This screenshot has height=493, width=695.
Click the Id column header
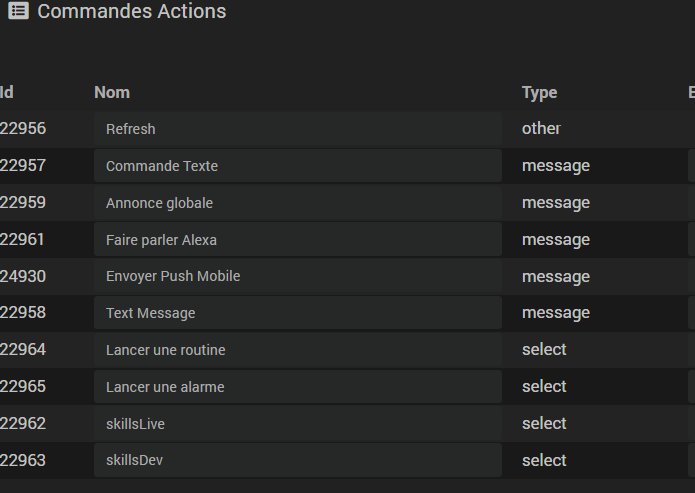coord(7,93)
